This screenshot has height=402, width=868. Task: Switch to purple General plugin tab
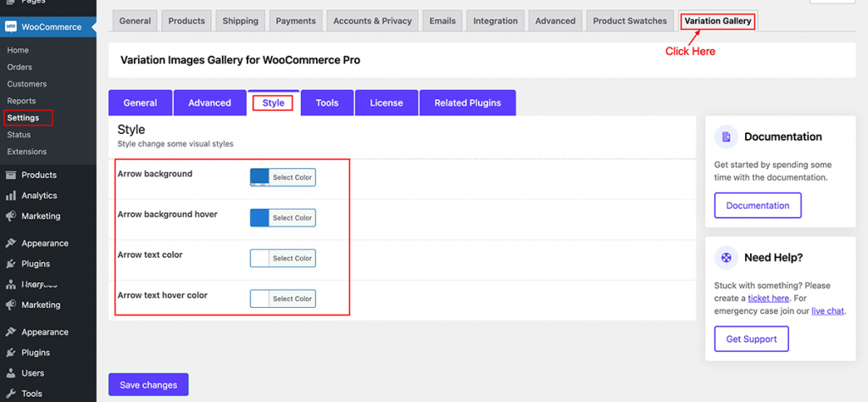point(140,103)
